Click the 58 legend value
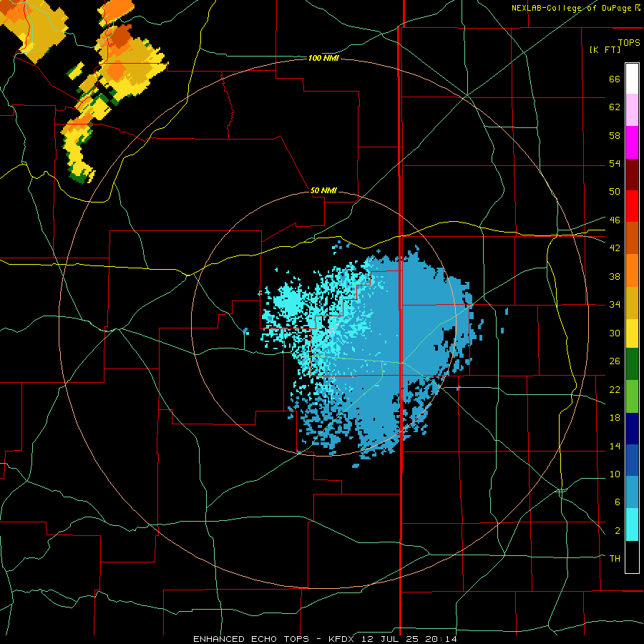This screenshot has width=644, height=644. (x=615, y=135)
